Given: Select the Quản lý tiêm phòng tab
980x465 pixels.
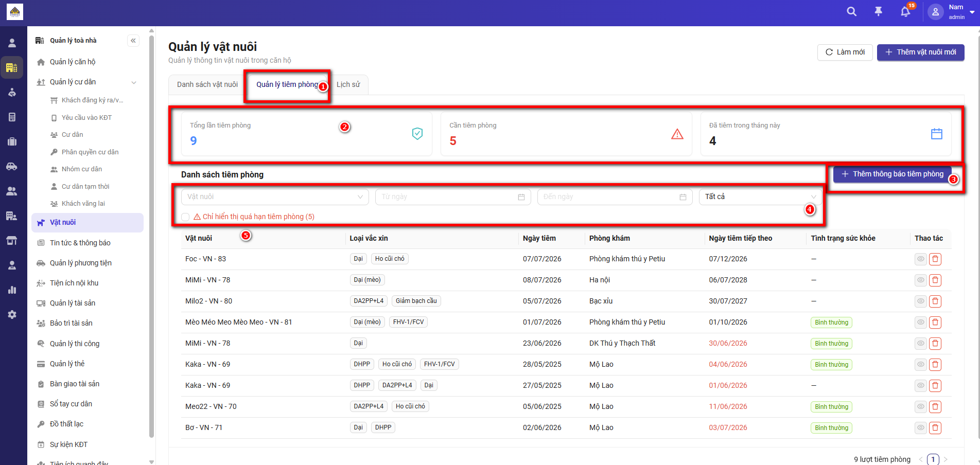Looking at the screenshot, I should pos(287,84).
